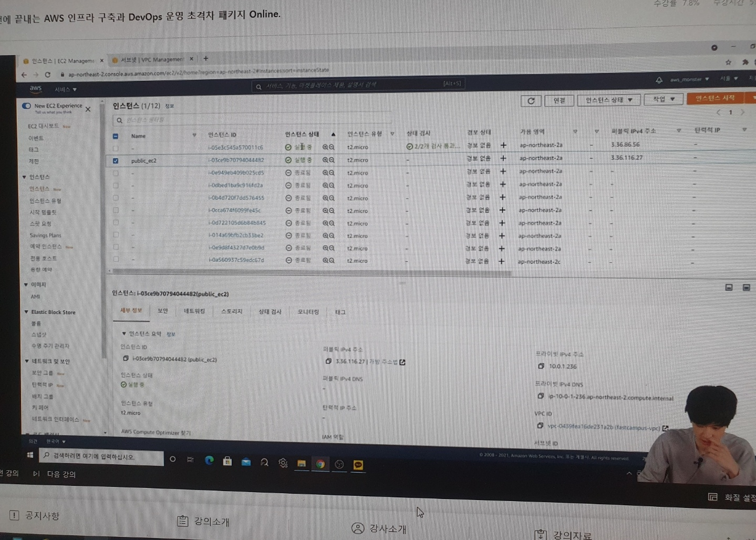Image resolution: width=756 pixels, height=540 pixels.
Task: Click the plus icon in public_ec2 row
Action: point(503,158)
